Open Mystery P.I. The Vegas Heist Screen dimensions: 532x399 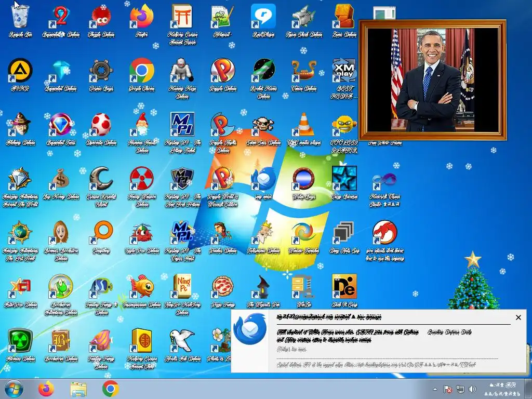click(x=182, y=232)
